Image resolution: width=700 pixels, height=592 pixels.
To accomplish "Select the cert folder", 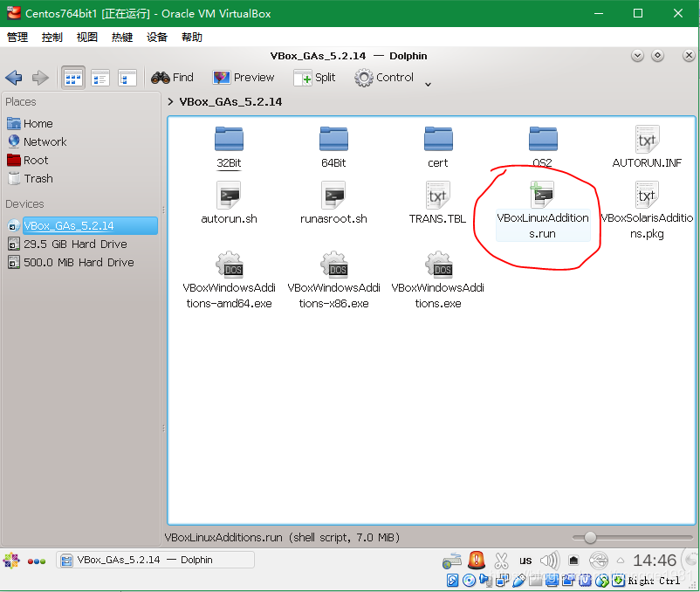I will pos(438,148).
